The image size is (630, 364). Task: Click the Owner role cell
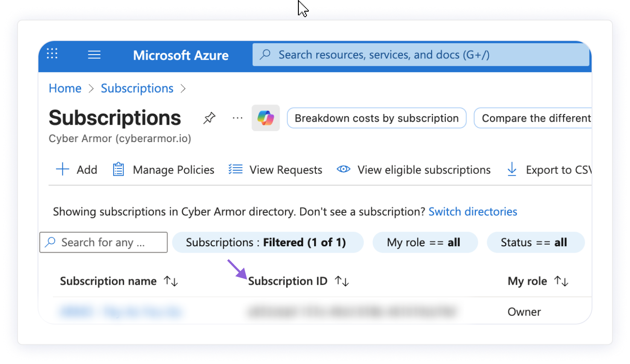524,312
